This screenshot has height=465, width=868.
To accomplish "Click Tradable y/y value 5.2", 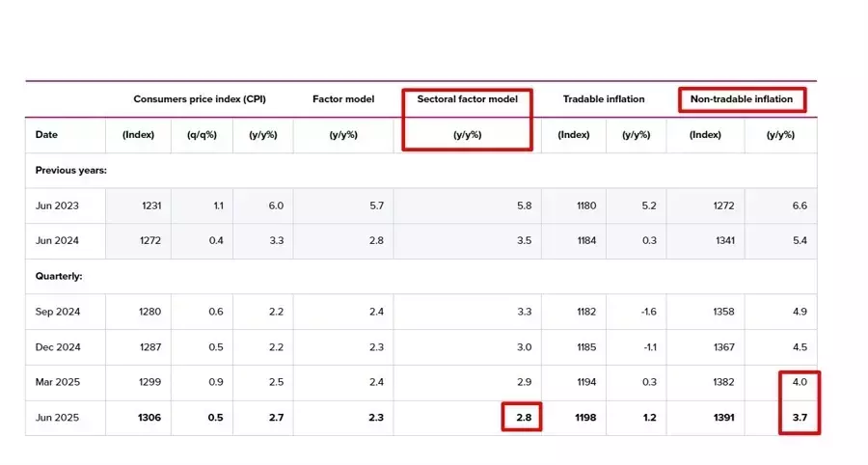I will (x=649, y=205).
